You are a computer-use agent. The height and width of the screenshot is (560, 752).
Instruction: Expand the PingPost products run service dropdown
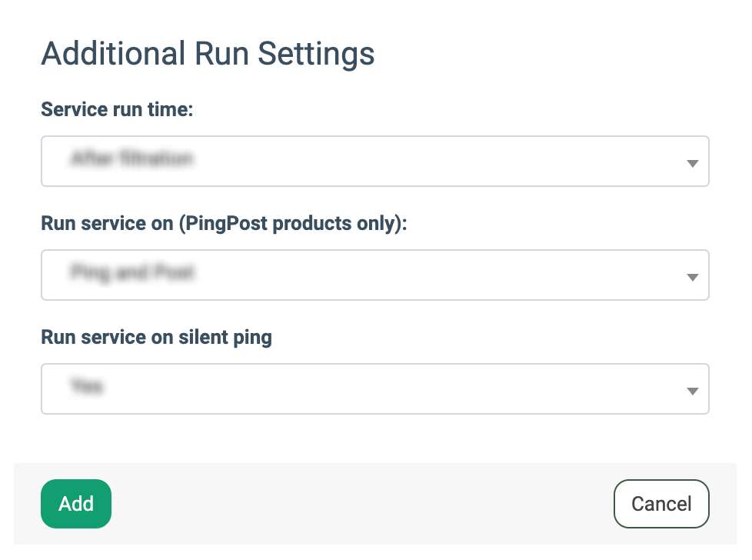pyautogui.click(x=374, y=275)
